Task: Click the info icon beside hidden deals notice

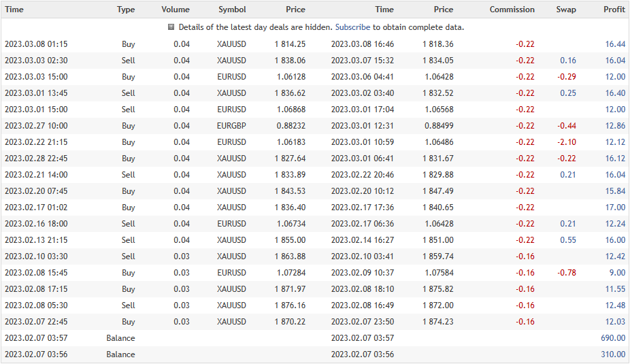Action: [x=171, y=27]
